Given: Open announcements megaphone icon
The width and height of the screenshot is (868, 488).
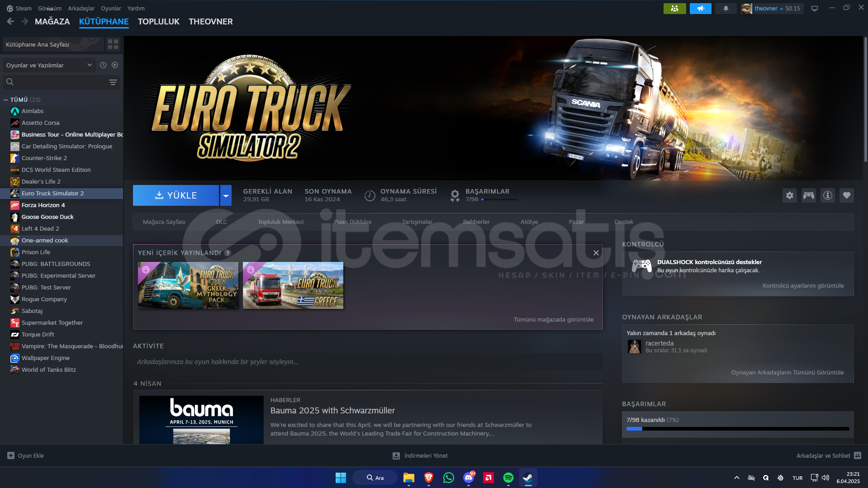Looking at the screenshot, I should 701,8.
